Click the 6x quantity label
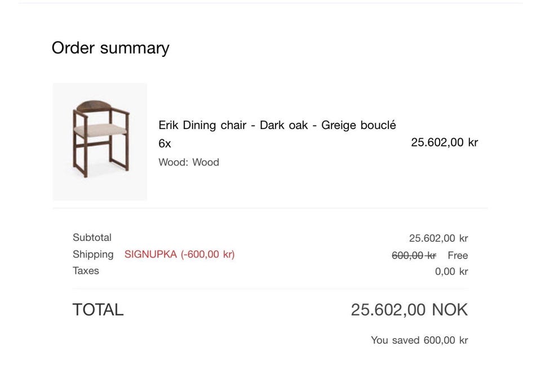 [x=165, y=144]
